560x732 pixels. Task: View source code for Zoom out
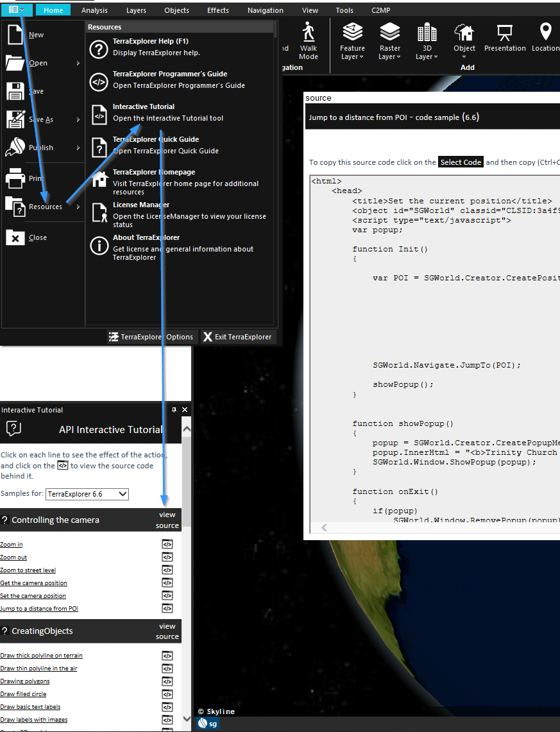coord(167,557)
